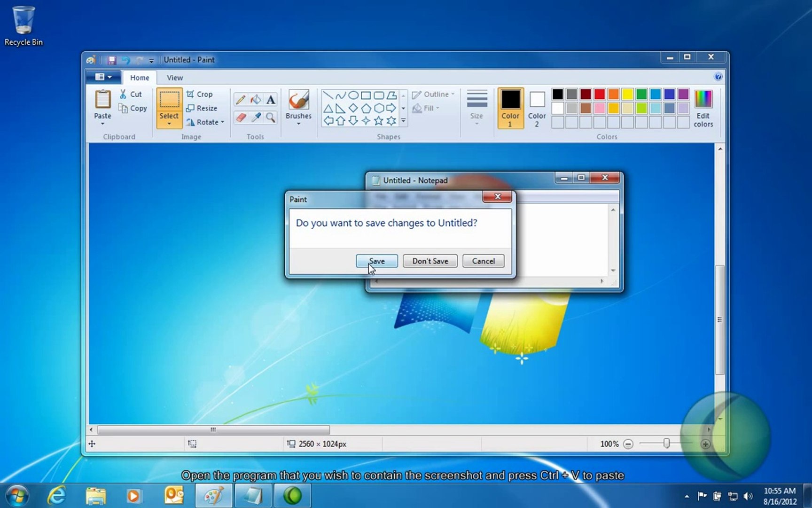This screenshot has width=812, height=508.
Task: Click the Undo arrow in quick access toolbar
Action: point(125,60)
